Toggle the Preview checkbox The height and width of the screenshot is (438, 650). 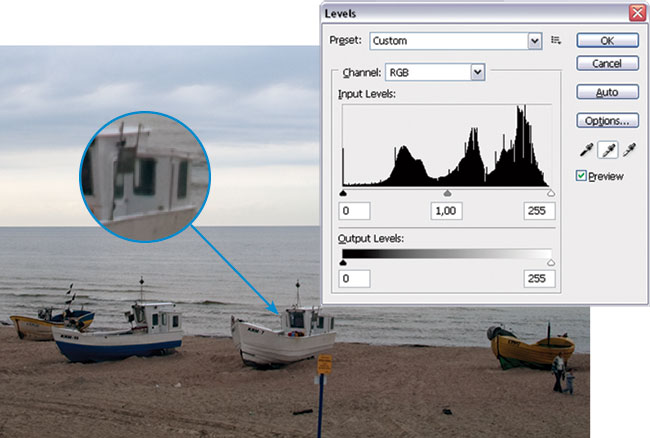click(581, 176)
